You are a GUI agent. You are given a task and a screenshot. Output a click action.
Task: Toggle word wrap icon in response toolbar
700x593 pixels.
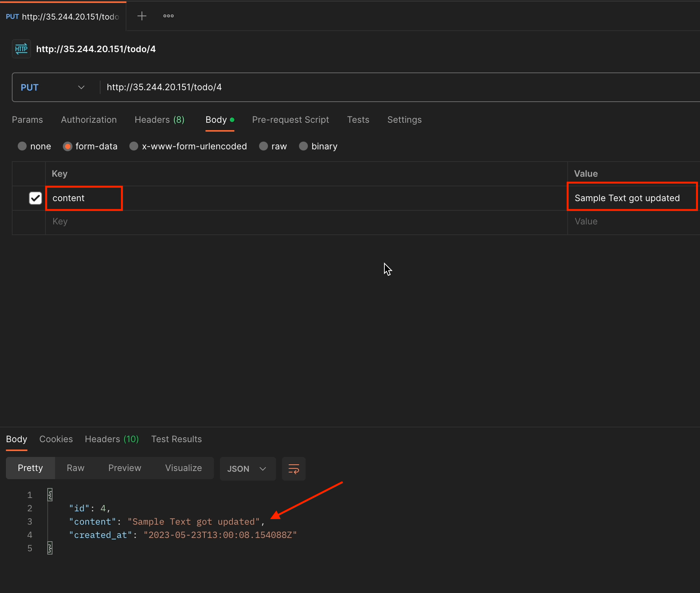[293, 469]
